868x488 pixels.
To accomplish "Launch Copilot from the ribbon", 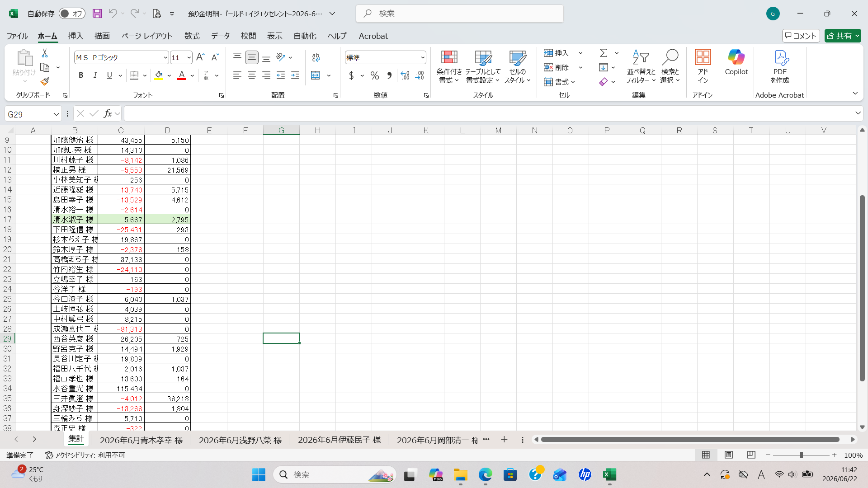I will point(736,62).
